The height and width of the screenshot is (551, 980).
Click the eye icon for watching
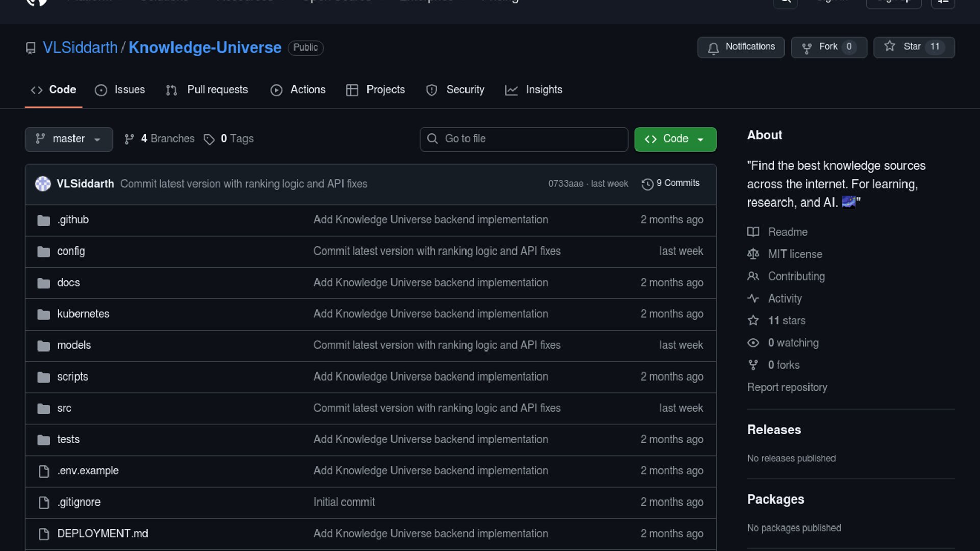[753, 343]
